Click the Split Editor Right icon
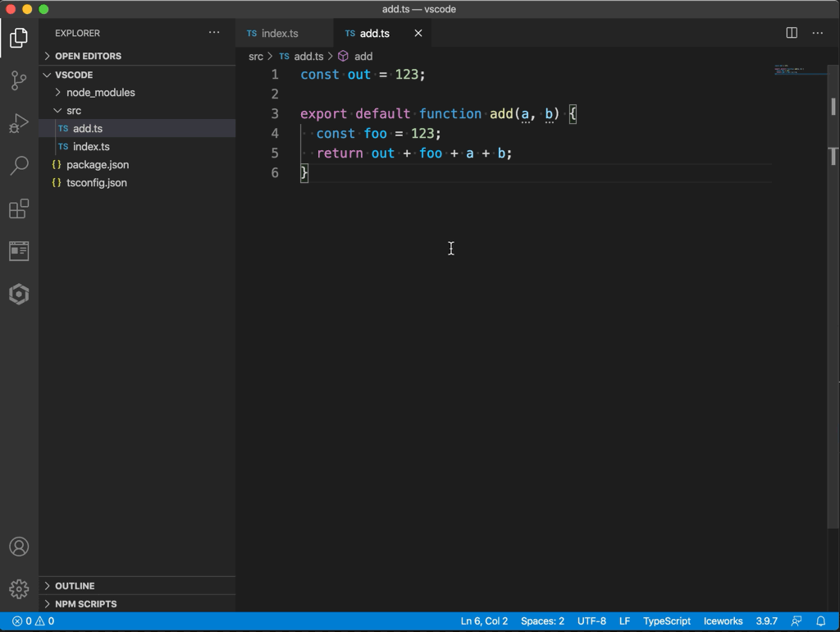Viewport: 840px width, 632px height. tap(792, 33)
